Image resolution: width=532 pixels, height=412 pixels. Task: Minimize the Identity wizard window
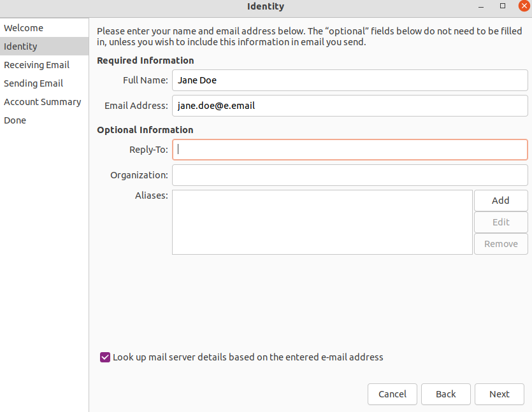pyautogui.click(x=480, y=6)
